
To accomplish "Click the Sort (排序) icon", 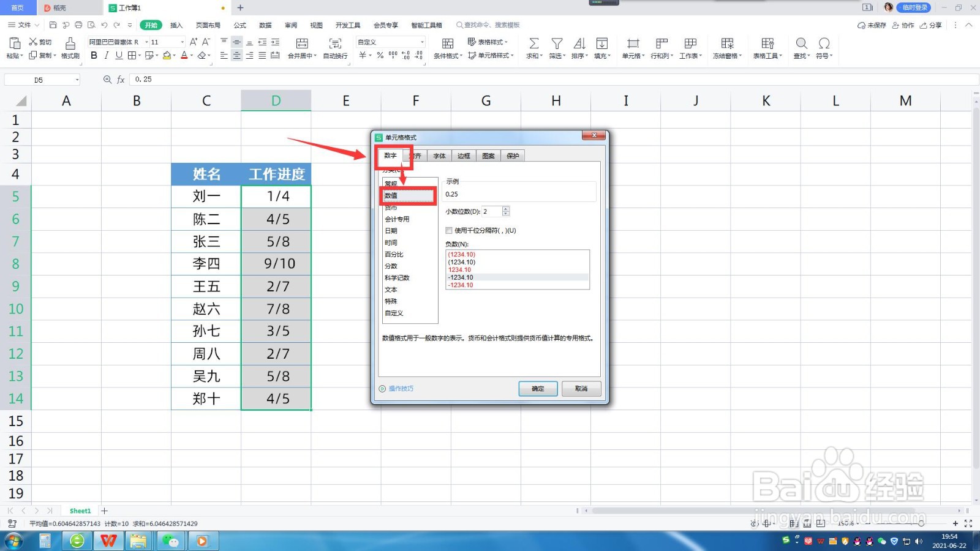I will [579, 43].
